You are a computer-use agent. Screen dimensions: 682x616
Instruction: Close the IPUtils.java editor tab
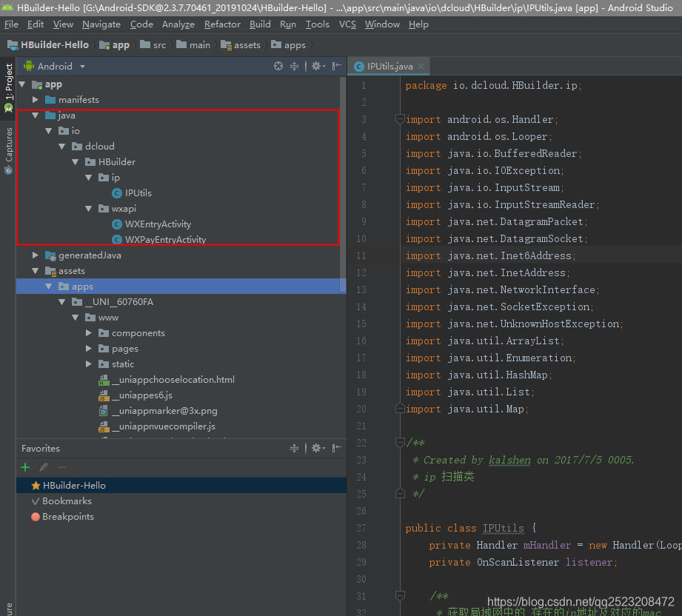pos(421,66)
